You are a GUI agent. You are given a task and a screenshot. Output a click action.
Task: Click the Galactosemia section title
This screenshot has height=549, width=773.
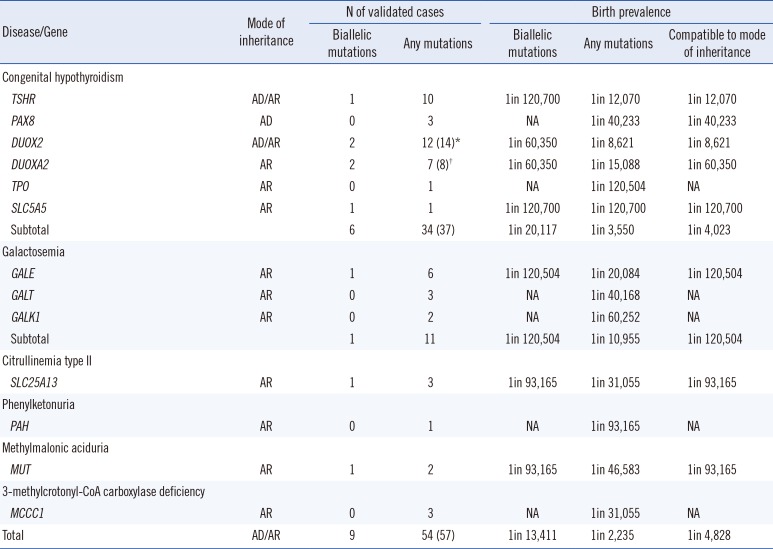tap(37, 254)
